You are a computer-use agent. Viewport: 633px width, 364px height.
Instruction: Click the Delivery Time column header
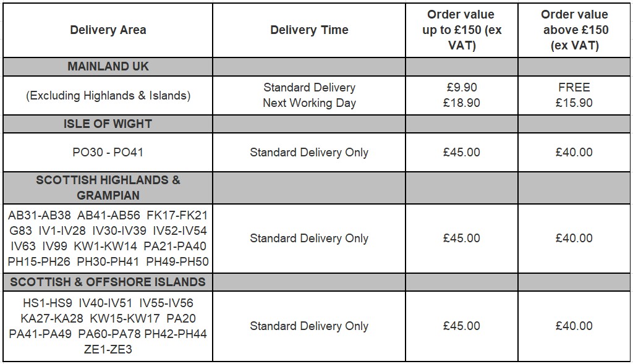tap(309, 30)
